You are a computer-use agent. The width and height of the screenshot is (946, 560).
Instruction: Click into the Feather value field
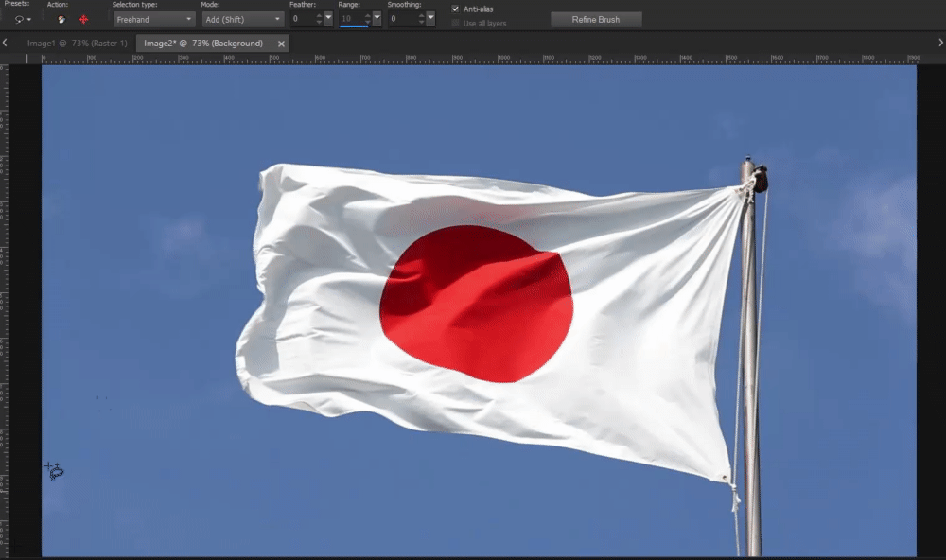(303, 19)
